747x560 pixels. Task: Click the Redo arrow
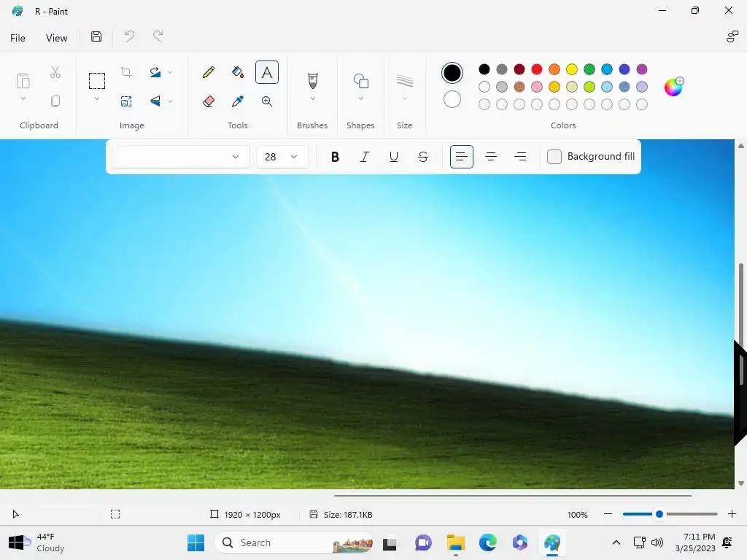click(158, 36)
